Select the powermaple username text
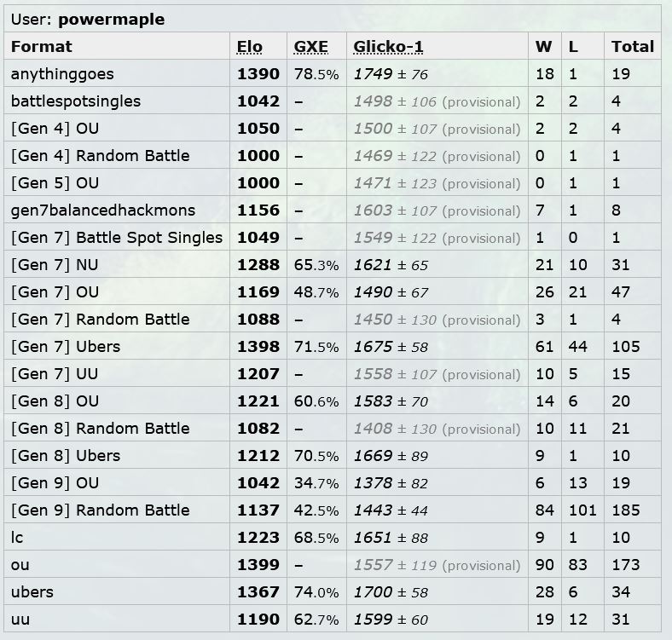 click(x=112, y=20)
